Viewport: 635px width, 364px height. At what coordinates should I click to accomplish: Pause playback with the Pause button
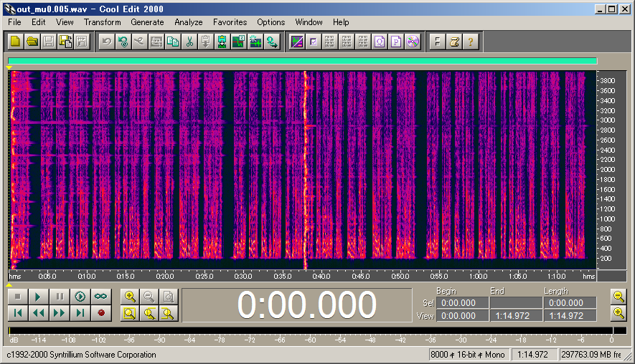(60, 297)
